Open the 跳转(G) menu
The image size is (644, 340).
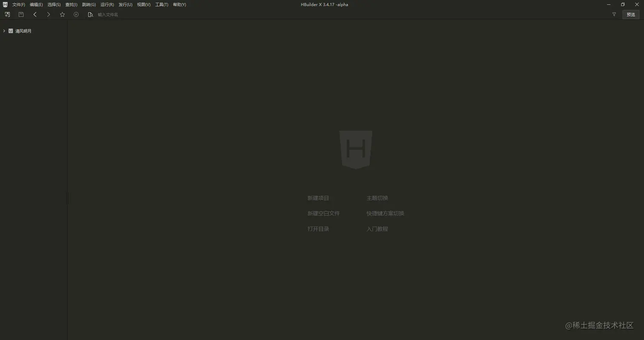coord(89,5)
